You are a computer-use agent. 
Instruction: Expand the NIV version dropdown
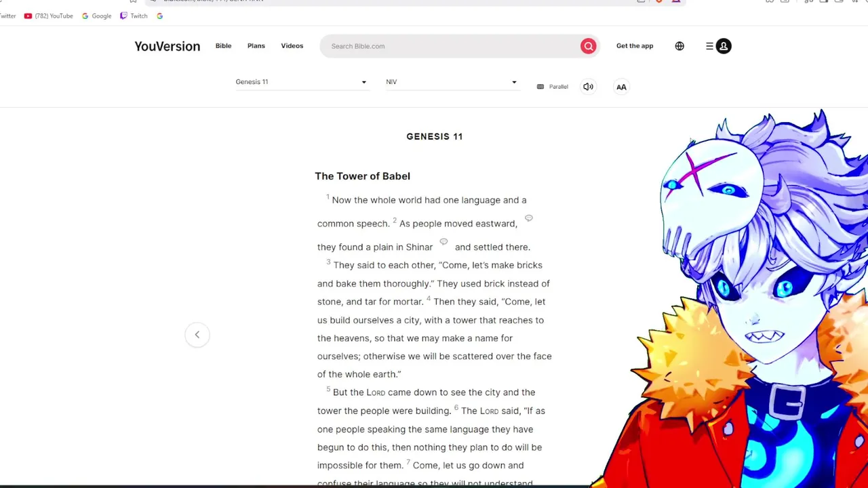pos(452,82)
